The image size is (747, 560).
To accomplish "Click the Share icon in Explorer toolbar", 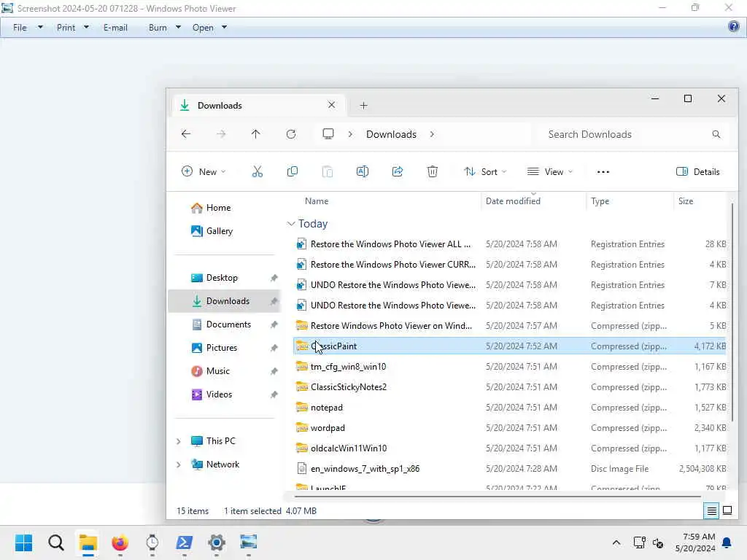I will tap(398, 171).
